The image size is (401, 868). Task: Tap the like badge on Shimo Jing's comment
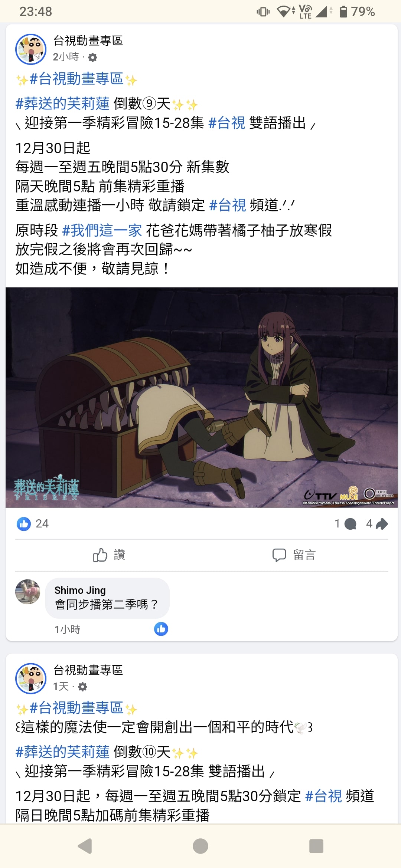tap(161, 629)
